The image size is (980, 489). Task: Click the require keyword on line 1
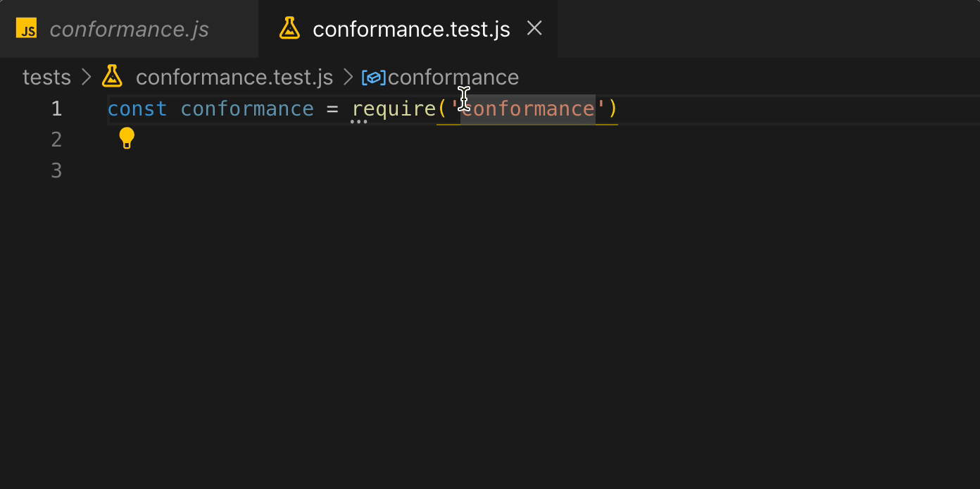pos(394,109)
